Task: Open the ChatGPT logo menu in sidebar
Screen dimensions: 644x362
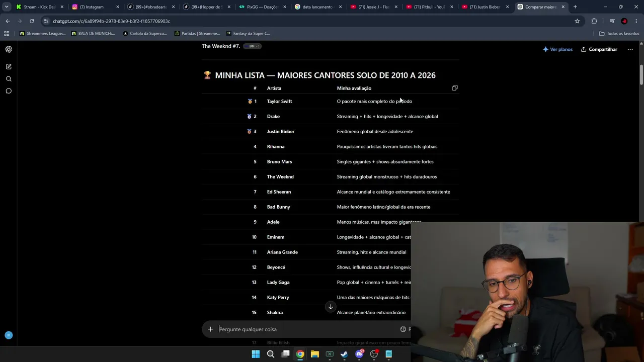Action: pyautogui.click(x=9, y=49)
